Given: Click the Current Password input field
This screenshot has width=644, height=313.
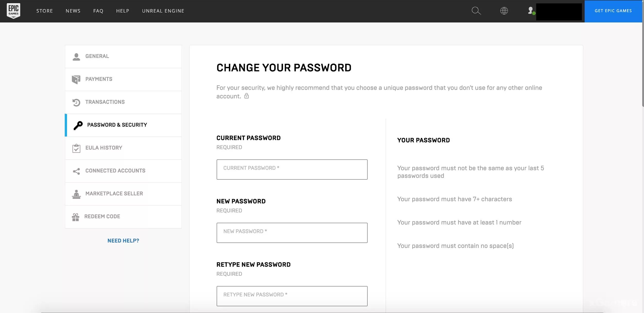Looking at the screenshot, I should coord(292,169).
